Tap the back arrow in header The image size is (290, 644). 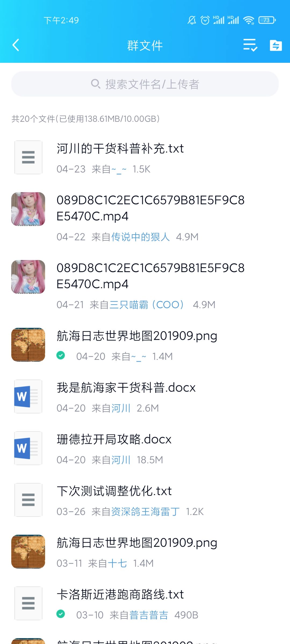16,45
